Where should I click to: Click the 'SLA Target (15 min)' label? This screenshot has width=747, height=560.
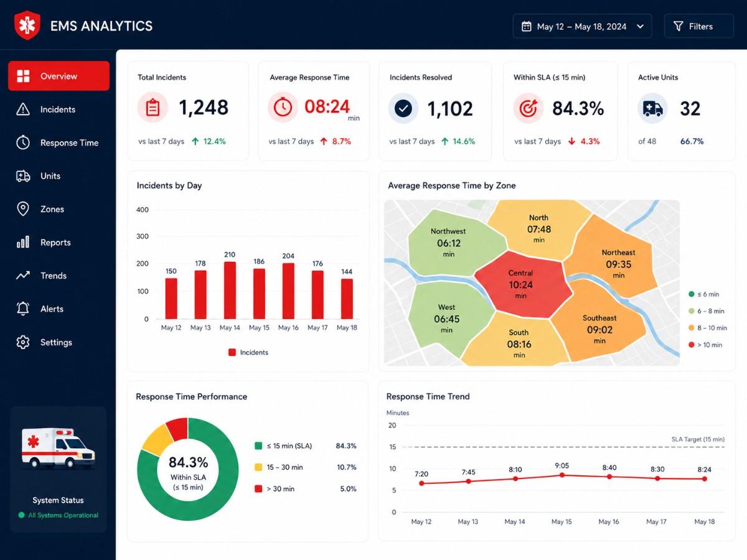(x=698, y=439)
